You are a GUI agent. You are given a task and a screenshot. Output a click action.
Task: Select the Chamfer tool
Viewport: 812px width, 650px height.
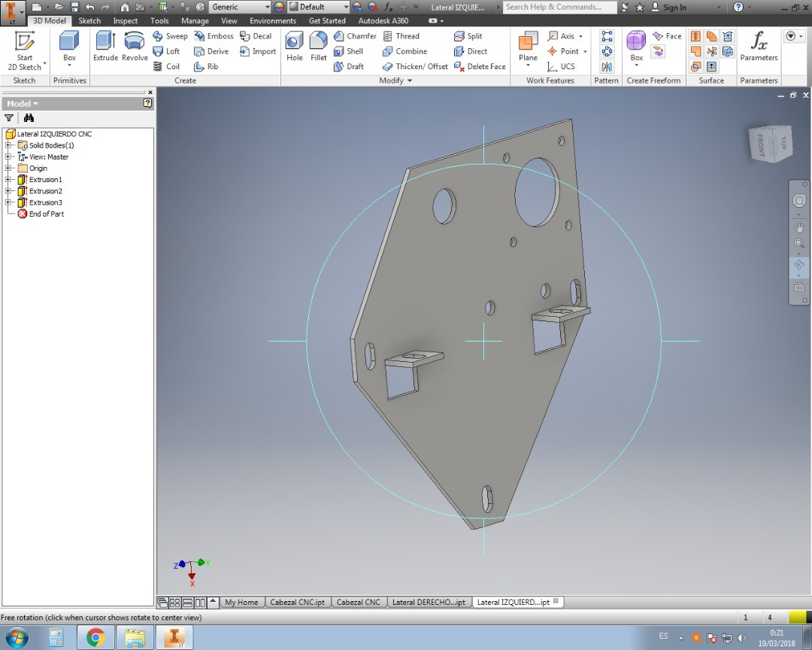(x=355, y=36)
